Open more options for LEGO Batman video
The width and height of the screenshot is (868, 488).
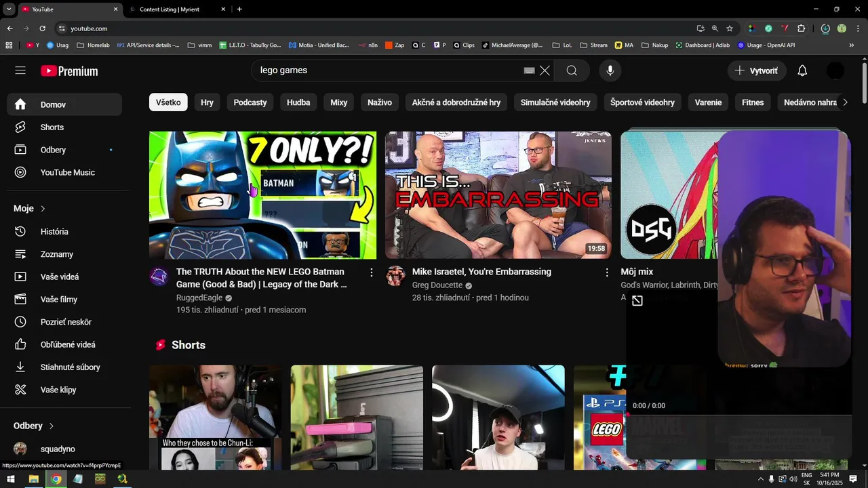tap(371, 272)
